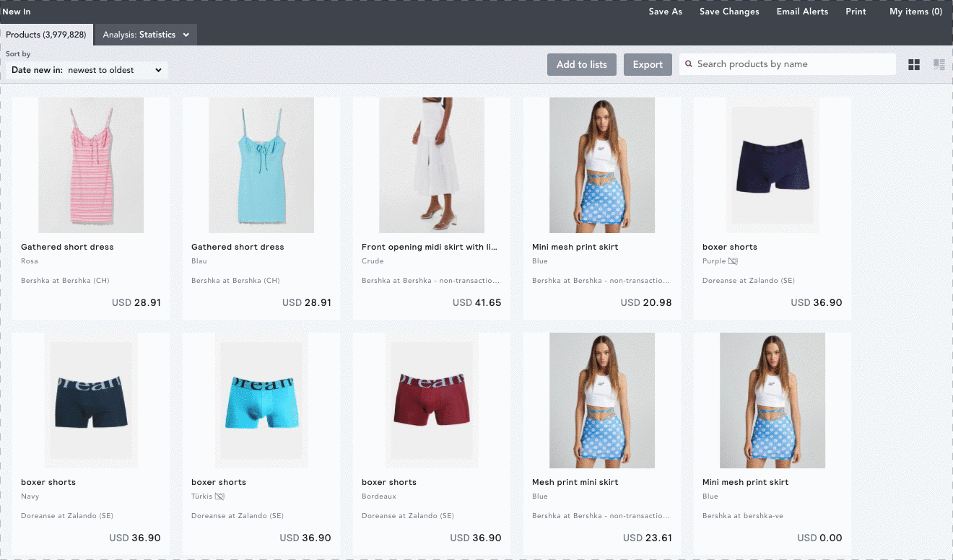
Task: Open the white midi skirt thumbnail
Action: click(x=432, y=165)
